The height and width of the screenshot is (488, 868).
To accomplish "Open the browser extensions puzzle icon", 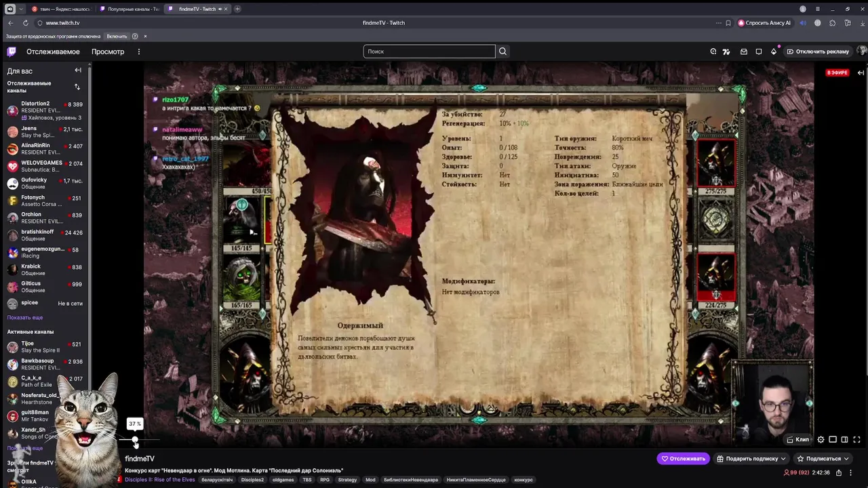I will [x=833, y=23].
